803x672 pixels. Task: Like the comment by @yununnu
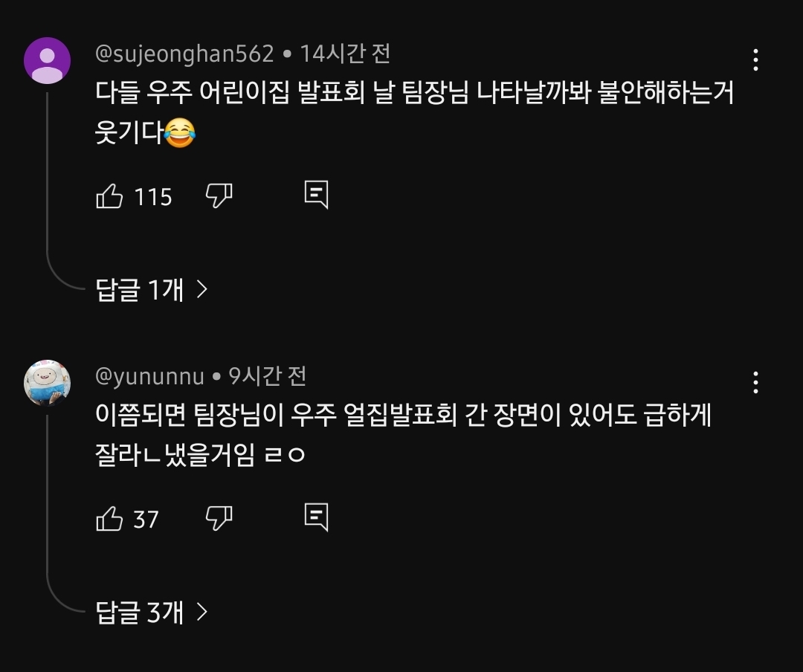point(110,518)
